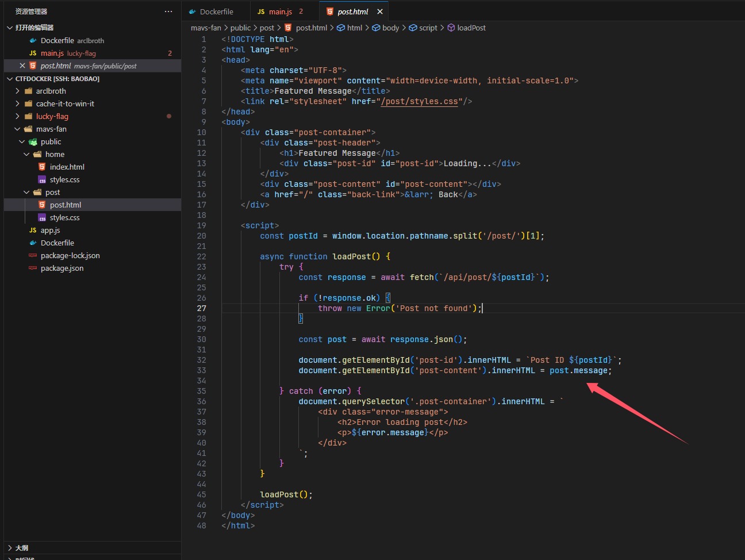Open package.json file in explorer

[x=62, y=268]
